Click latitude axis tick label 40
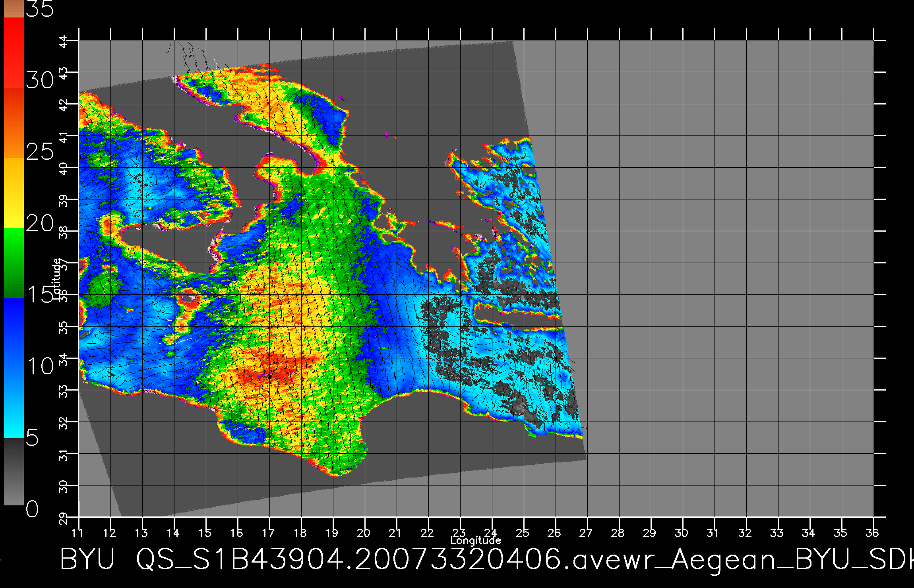Viewport: 914px width, 588px height. click(64, 168)
